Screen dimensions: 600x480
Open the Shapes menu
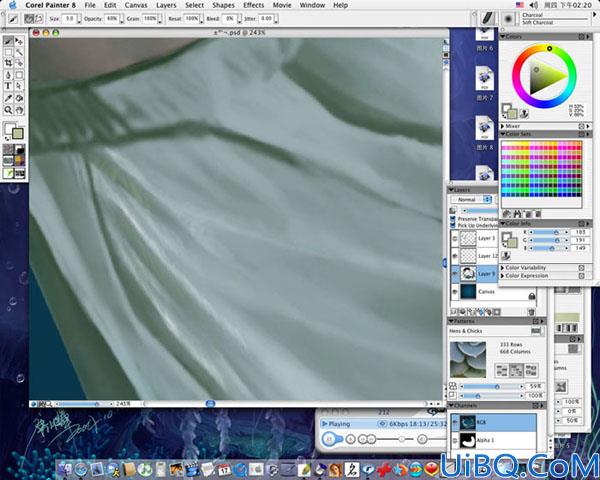pos(223,5)
